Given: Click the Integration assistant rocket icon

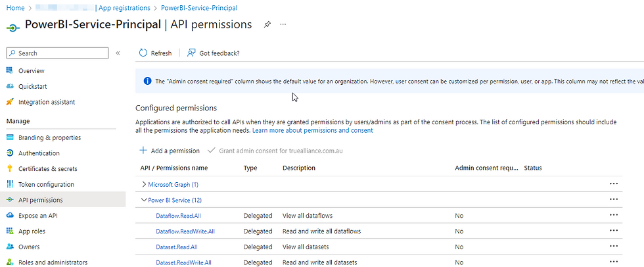Looking at the screenshot, I should click(11, 102).
